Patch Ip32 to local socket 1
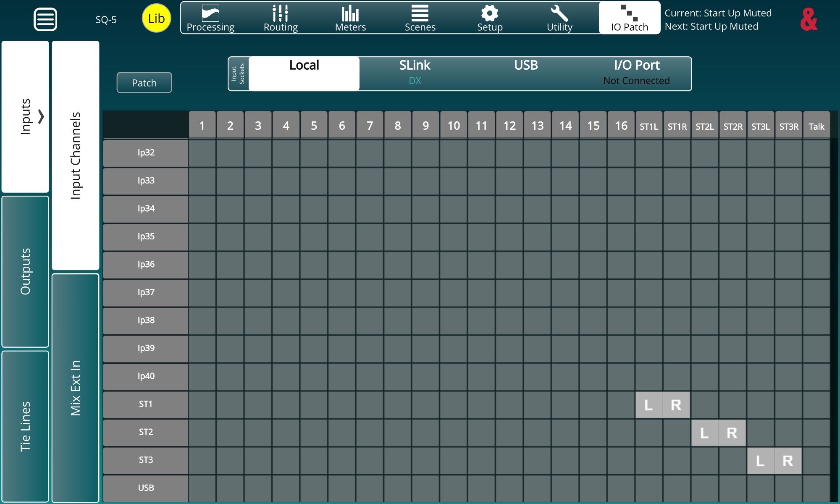This screenshot has width=840, height=504. click(202, 153)
